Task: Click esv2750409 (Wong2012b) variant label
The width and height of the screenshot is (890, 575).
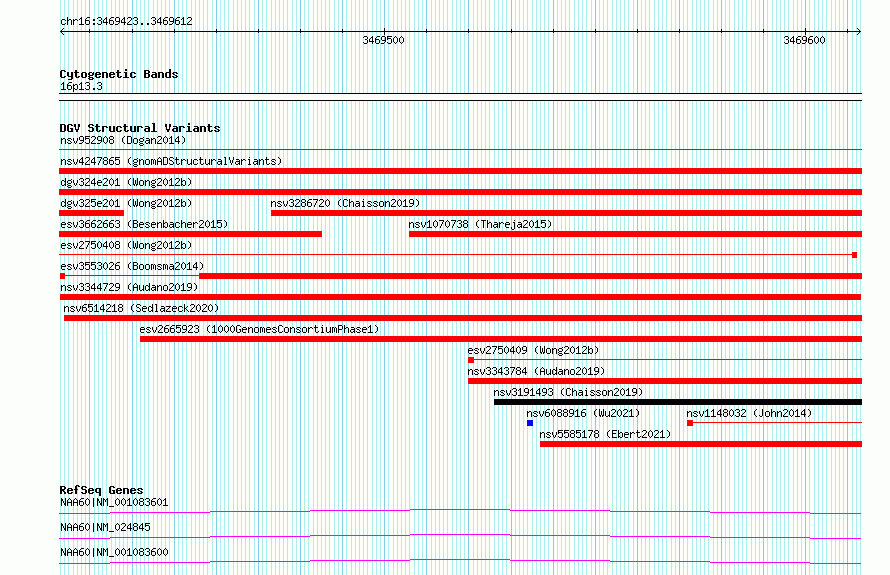Action: pos(533,350)
